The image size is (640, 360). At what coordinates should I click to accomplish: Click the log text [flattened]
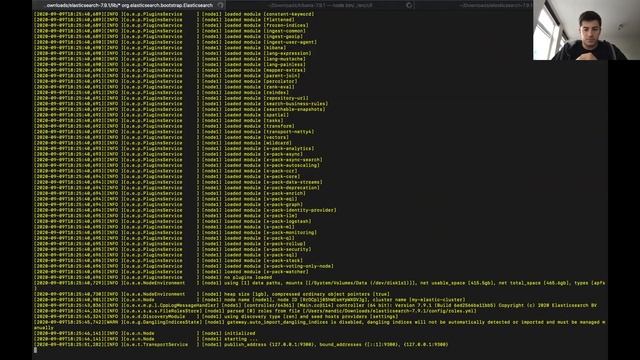point(279,20)
